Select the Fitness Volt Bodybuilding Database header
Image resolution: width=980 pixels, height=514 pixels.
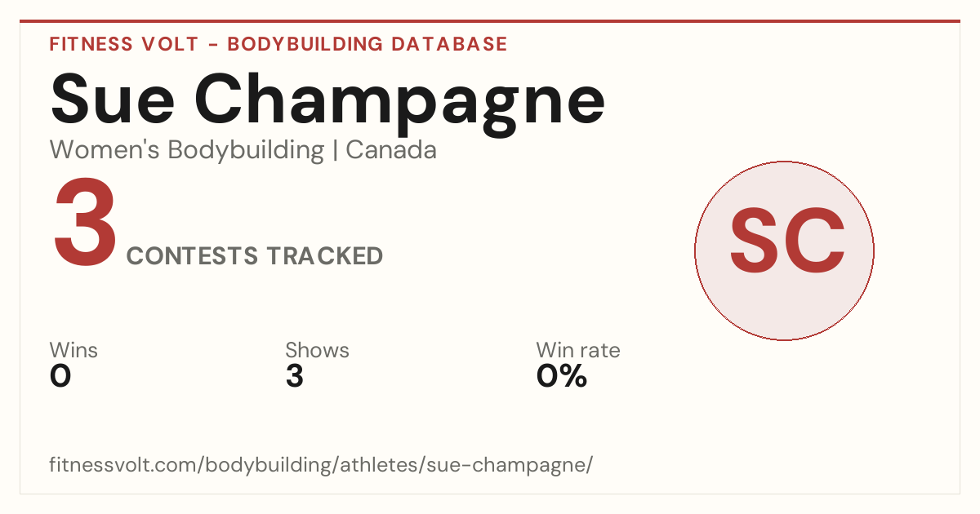[x=278, y=44]
